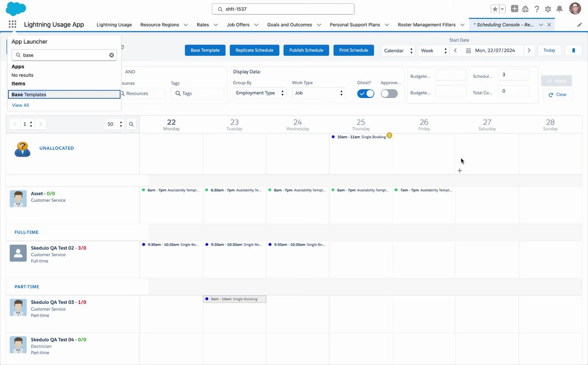Open the user profile avatar
This screenshot has width=588, height=365.
[575, 9]
